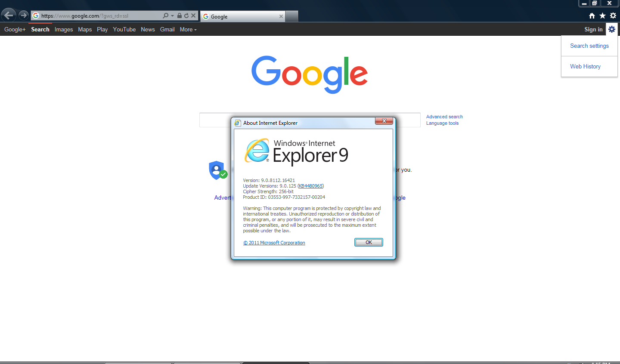Click the security lock icon in the address bar
Viewport: 620px width, 364px height.
(180, 15)
